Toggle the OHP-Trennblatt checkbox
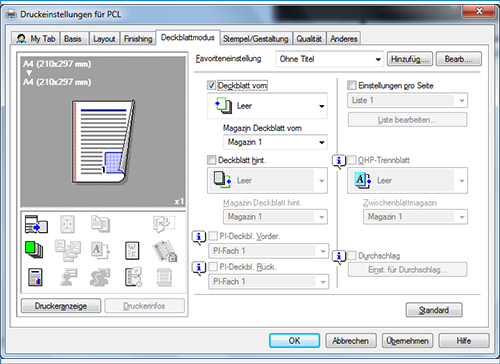This screenshot has height=364, width=500. [351, 160]
